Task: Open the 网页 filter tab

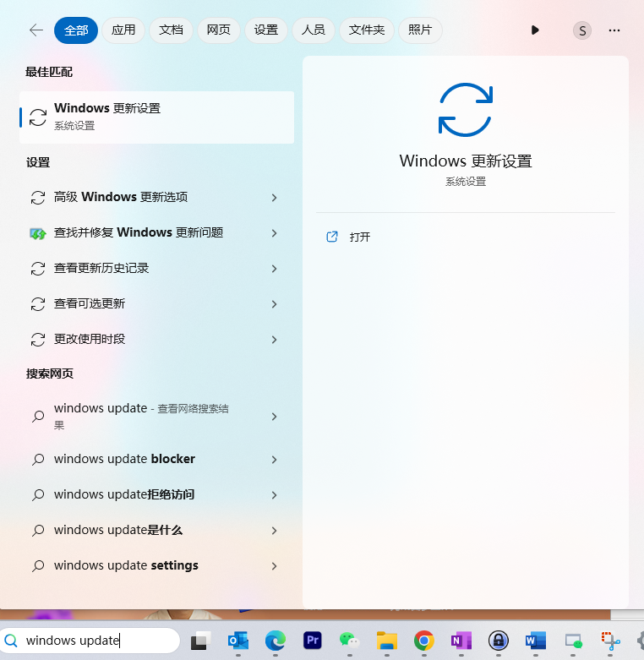Action: pos(218,30)
